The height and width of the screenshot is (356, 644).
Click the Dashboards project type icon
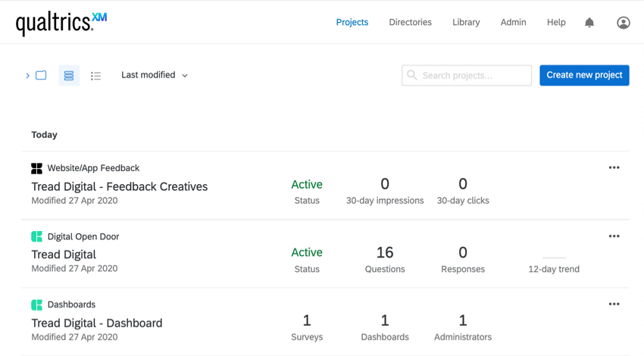[36, 304]
